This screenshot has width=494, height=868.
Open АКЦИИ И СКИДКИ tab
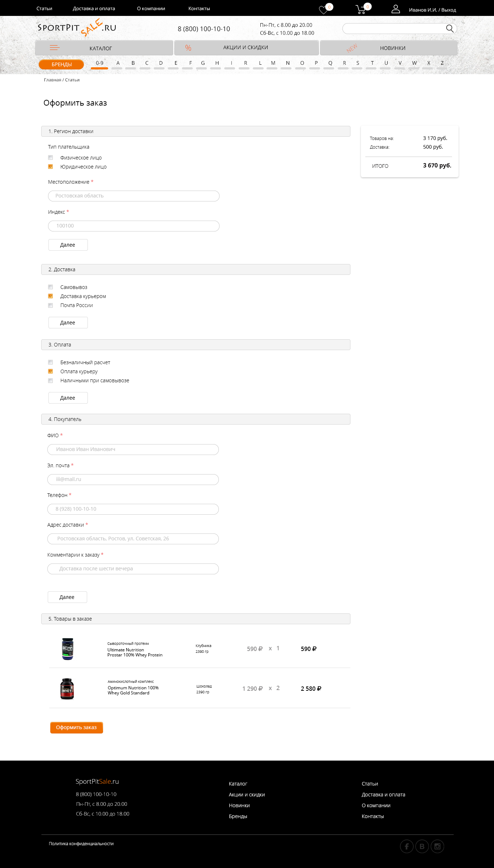coord(246,48)
